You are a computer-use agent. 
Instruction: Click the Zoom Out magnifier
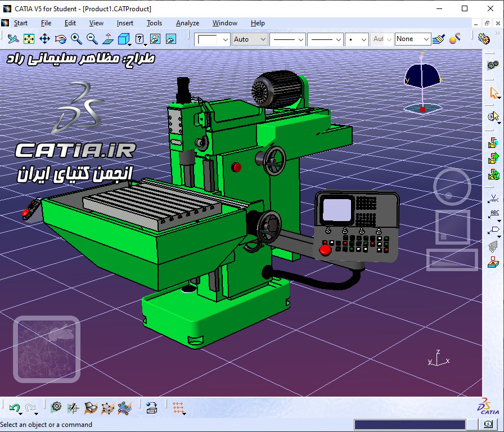pos(92,39)
